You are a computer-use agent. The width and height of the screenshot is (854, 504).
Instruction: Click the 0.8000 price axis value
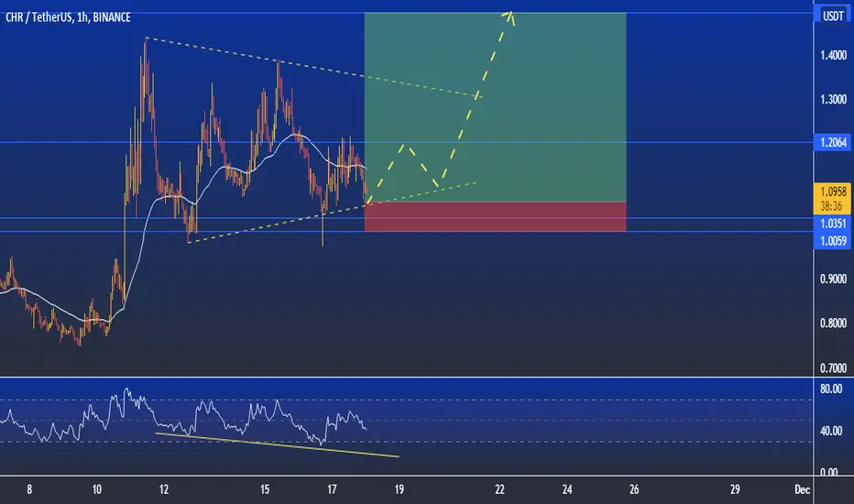click(x=833, y=323)
